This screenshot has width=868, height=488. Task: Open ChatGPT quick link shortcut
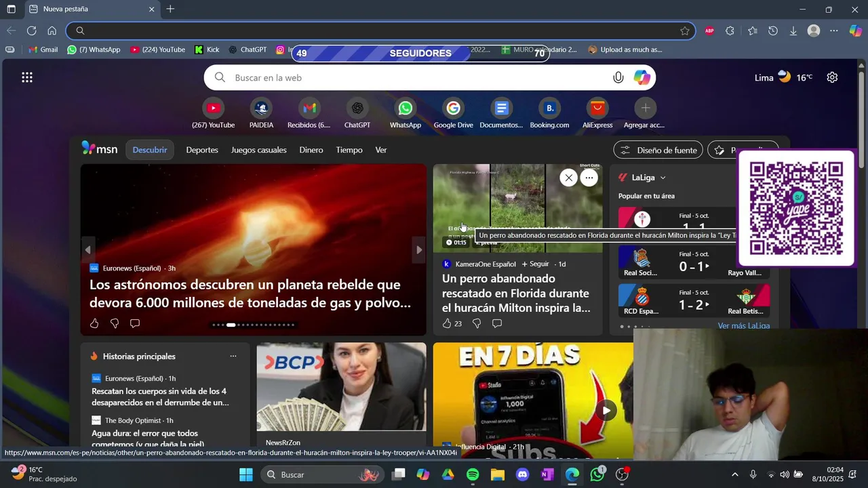[357, 113]
